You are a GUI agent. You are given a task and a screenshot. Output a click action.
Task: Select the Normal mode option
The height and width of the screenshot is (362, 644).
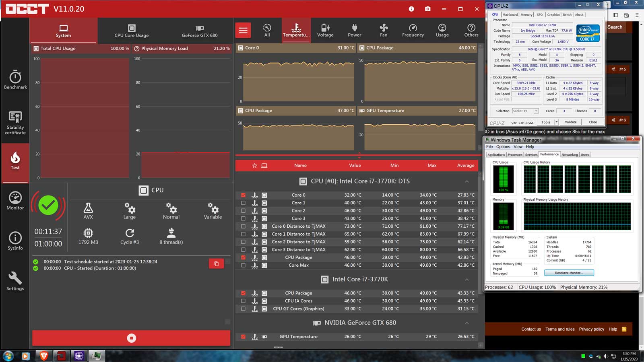171,211
